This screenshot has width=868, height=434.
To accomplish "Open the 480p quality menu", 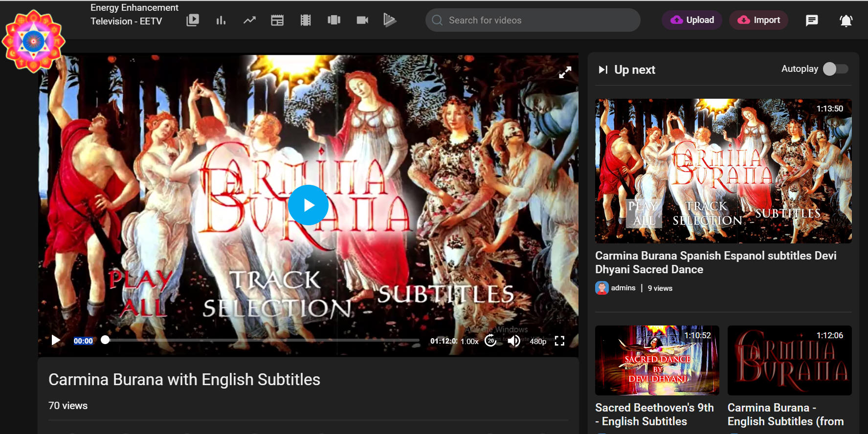I will pyautogui.click(x=538, y=341).
